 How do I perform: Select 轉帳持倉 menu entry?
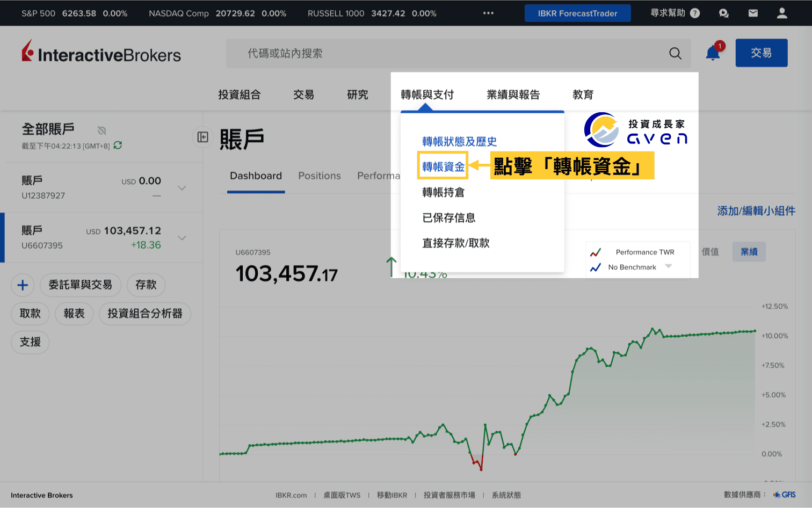click(x=444, y=192)
